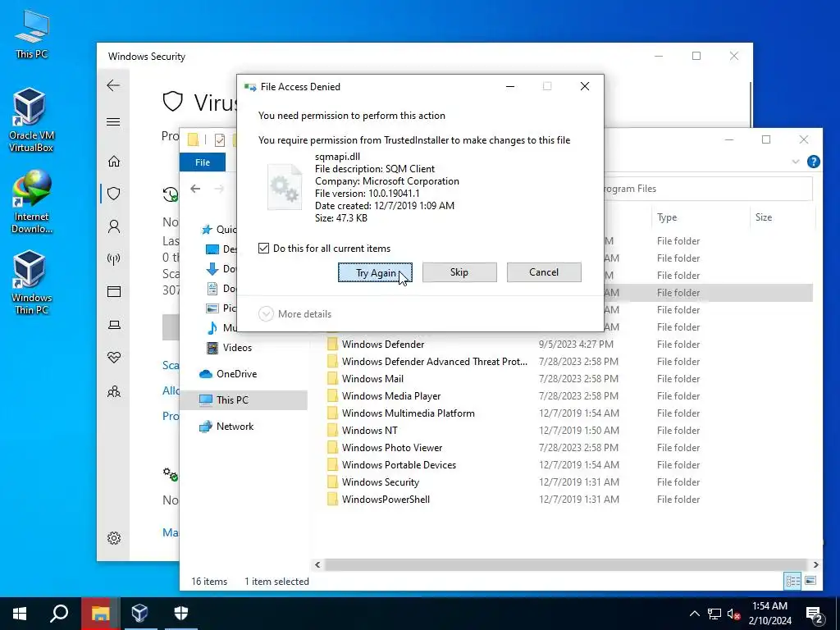Select Windows Defender folder

point(382,344)
